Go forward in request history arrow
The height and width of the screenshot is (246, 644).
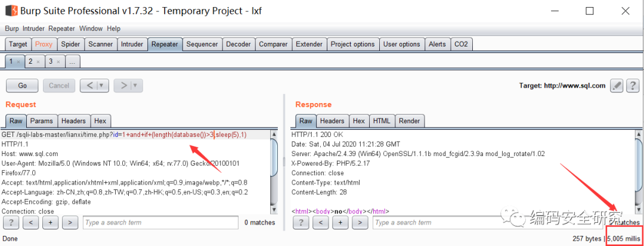122,86
